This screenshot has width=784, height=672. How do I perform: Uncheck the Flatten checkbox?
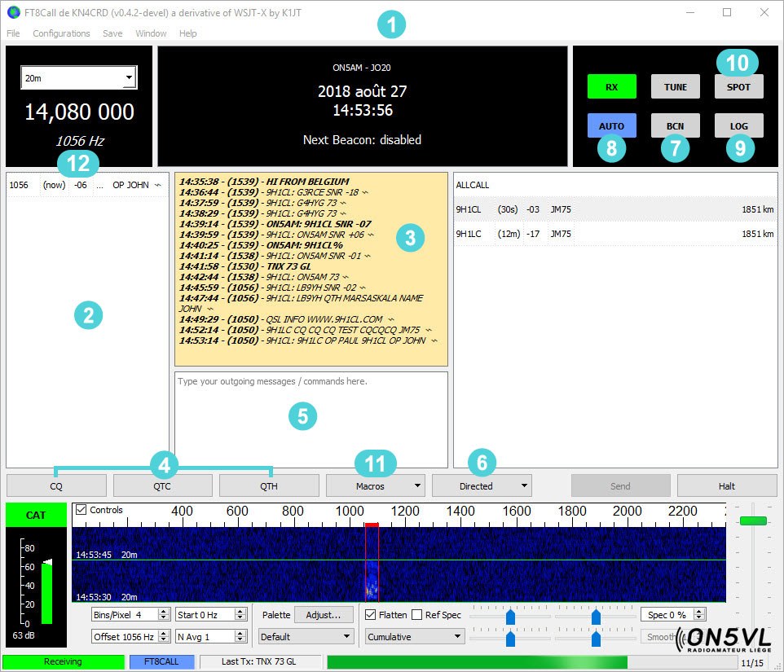pyautogui.click(x=371, y=615)
